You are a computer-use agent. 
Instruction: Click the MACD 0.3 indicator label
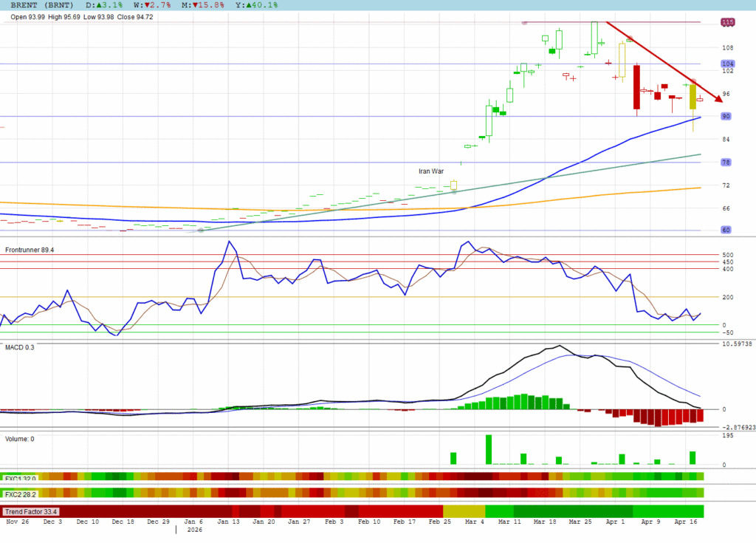[x=20, y=346]
